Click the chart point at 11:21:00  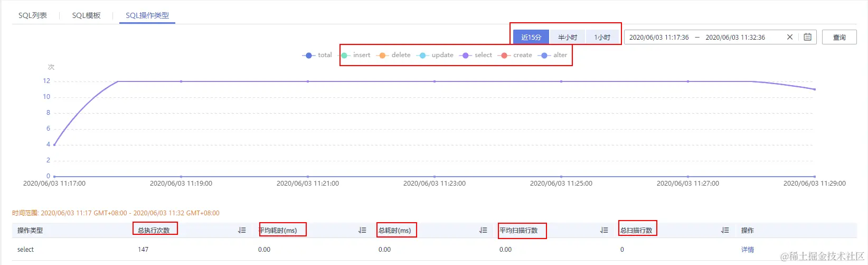(x=308, y=81)
